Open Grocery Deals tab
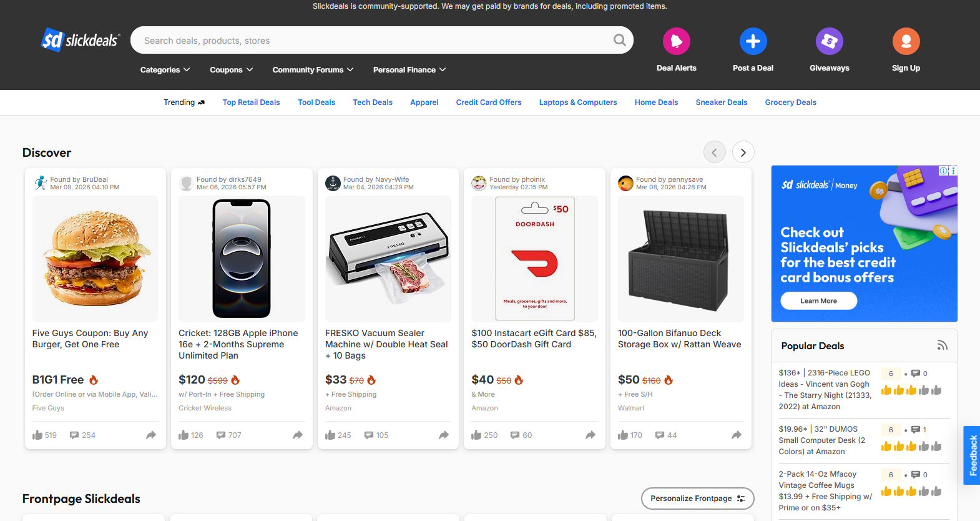Image resolution: width=980 pixels, height=521 pixels. click(791, 102)
